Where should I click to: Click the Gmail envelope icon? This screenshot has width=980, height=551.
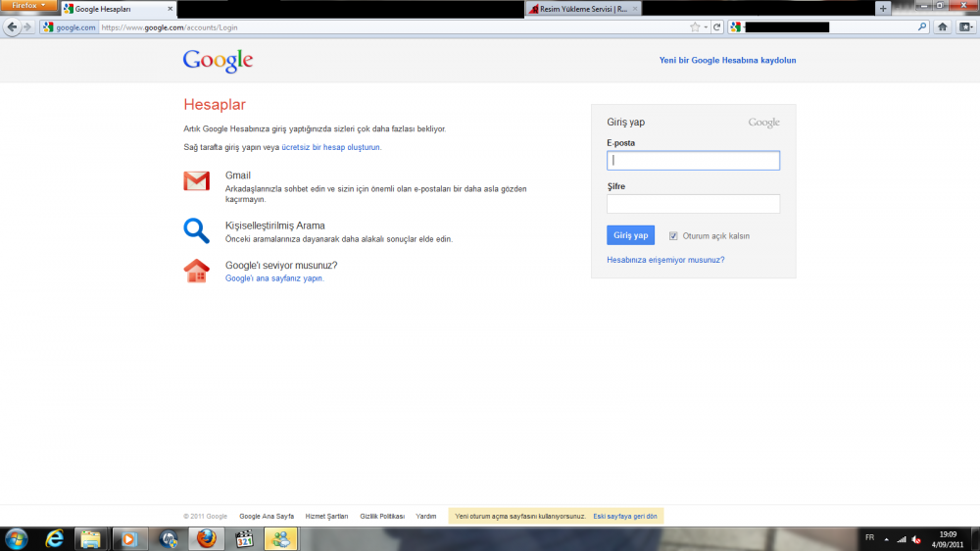click(196, 180)
